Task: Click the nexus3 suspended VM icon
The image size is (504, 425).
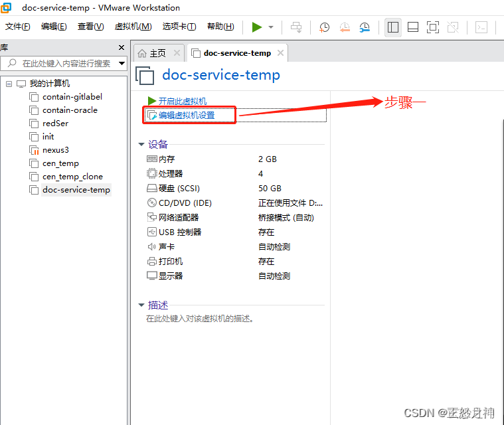Action: pyautogui.click(x=34, y=150)
